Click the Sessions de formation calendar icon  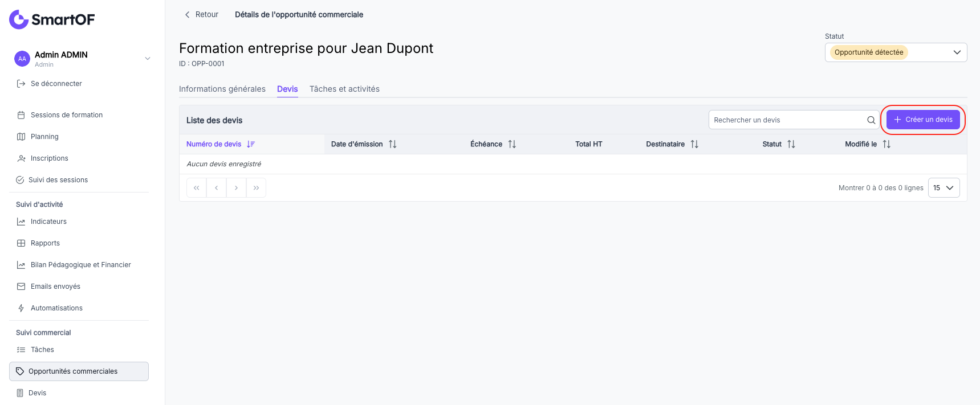pyautogui.click(x=21, y=115)
